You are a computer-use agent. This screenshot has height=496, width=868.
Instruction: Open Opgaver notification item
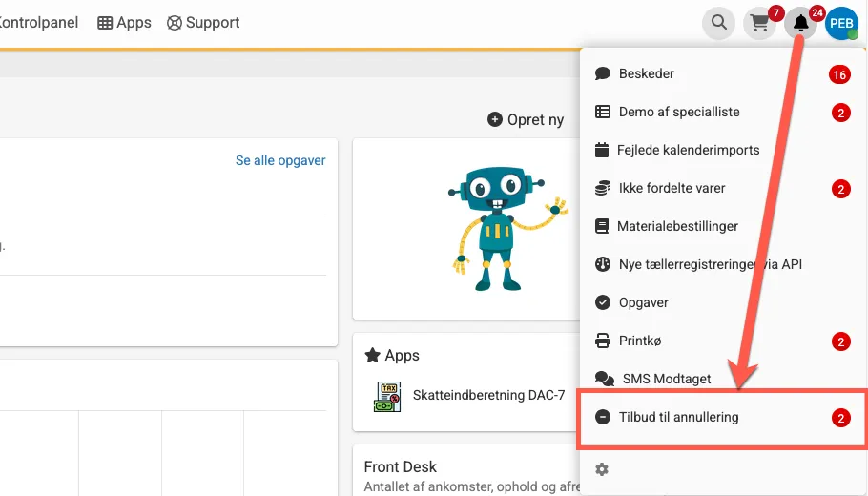pyautogui.click(x=643, y=302)
